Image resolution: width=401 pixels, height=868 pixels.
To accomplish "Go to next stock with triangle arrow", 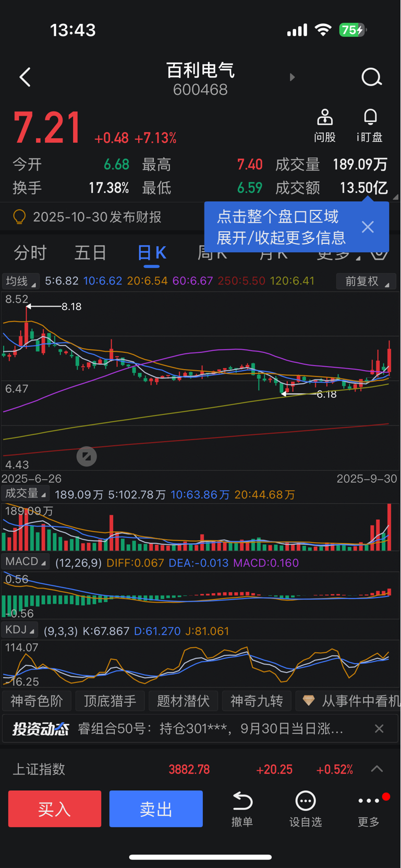I will [292, 77].
